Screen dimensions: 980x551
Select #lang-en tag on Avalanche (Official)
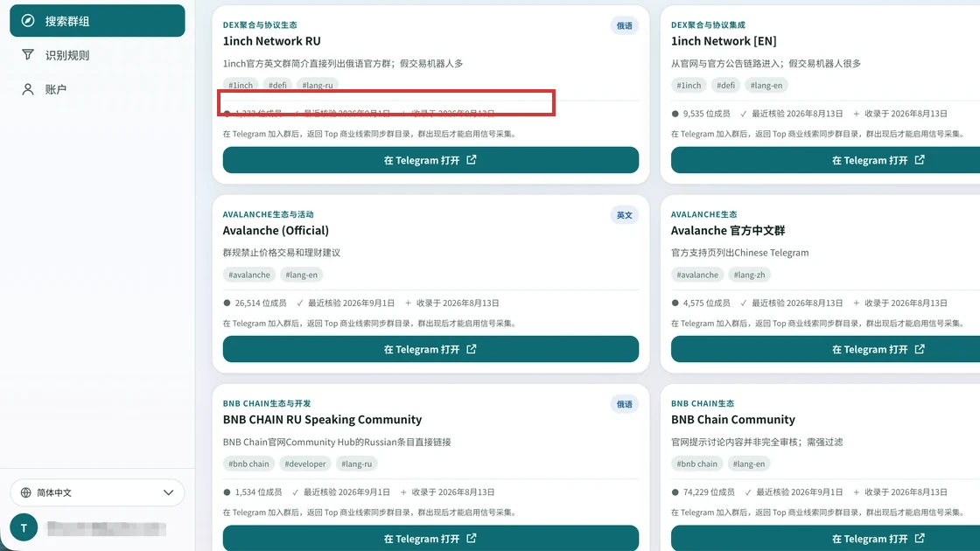pyautogui.click(x=301, y=275)
